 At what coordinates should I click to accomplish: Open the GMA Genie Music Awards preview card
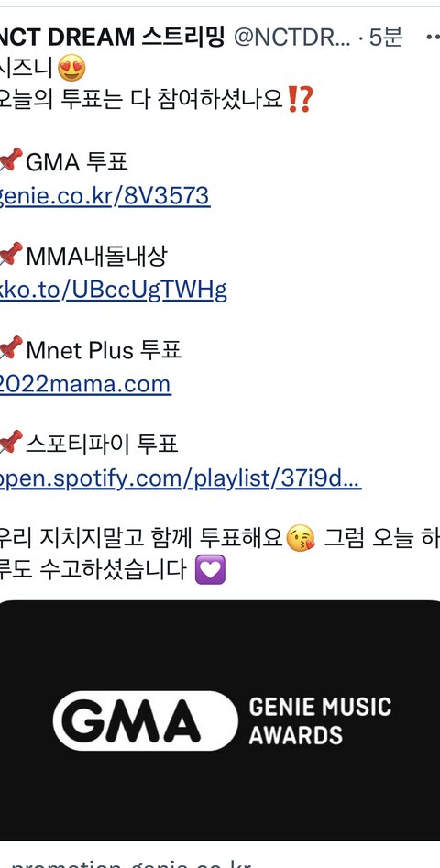coord(220,720)
